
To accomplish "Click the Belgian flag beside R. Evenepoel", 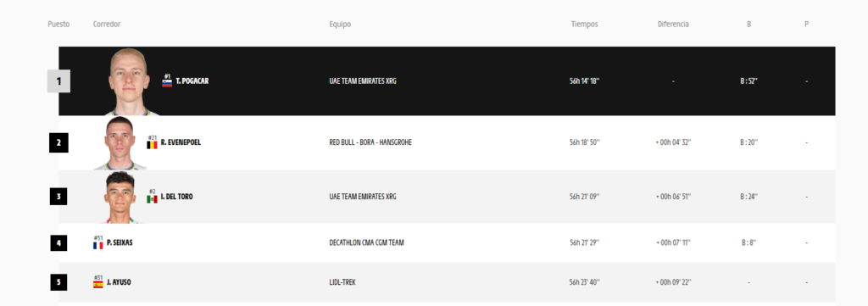I will click(152, 145).
